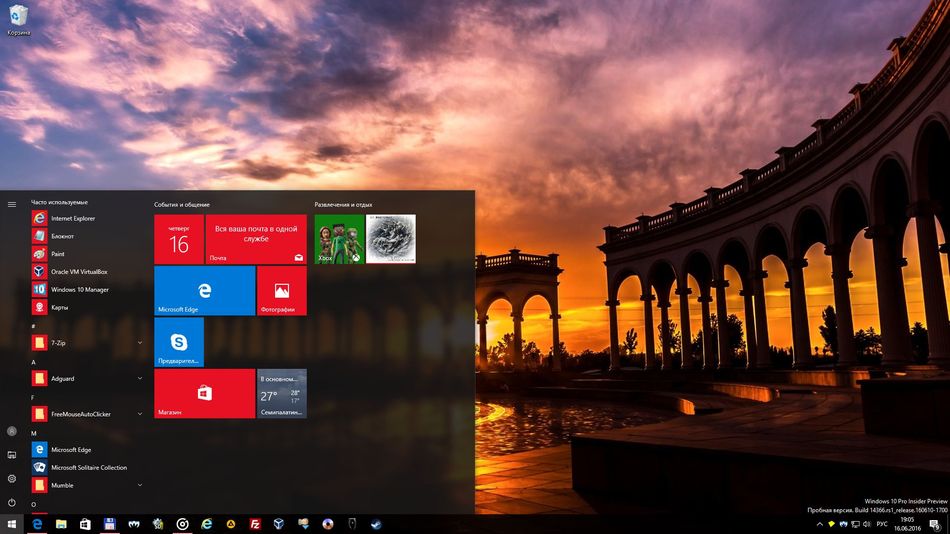
Task: Click the AIMP triangle icon on taskbar
Action: [x=231, y=524]
